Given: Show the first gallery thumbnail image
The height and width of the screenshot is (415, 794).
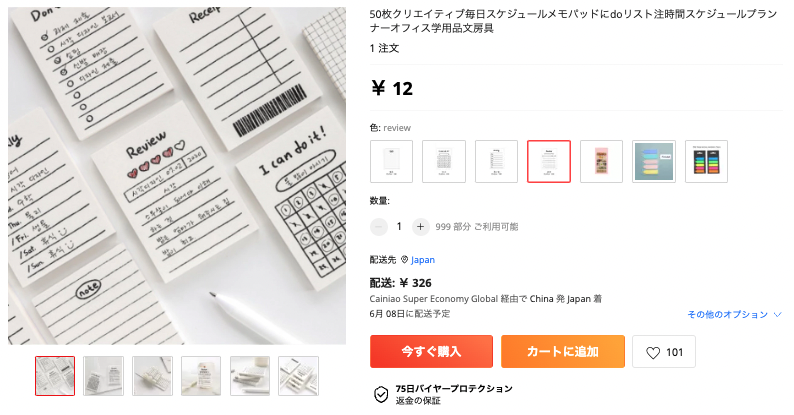Looking at the screenshot, I should [55, 376].
